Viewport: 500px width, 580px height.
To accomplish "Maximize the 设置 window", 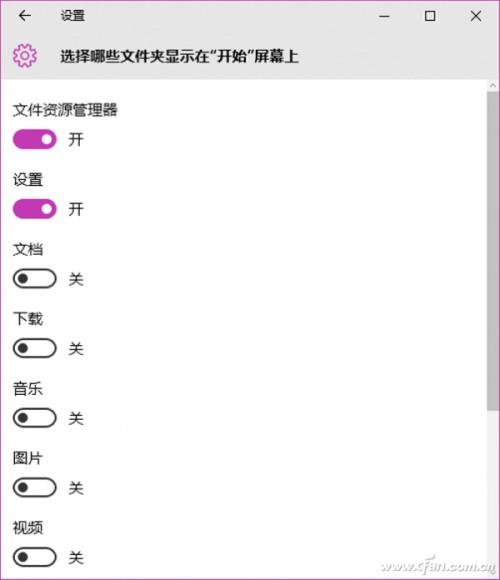I will click(430, 16).
